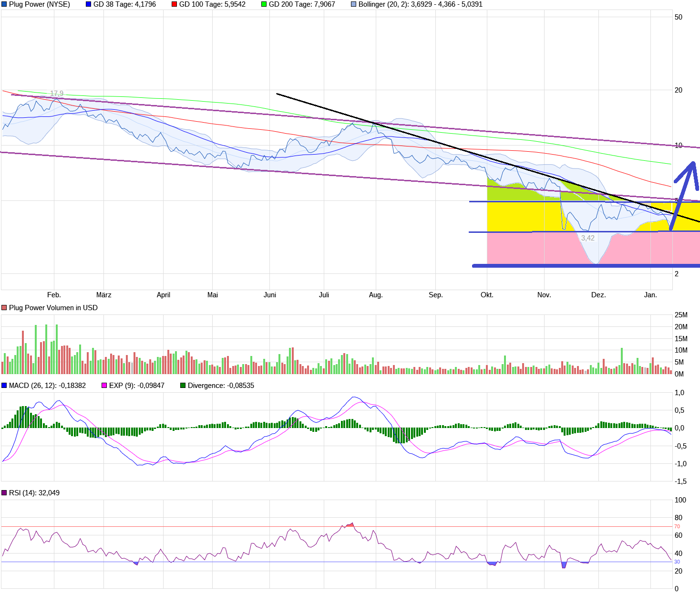Click the 'Juli' x-axis month label
Image resolution: width=700 pixels, height=596 pixels.
(324, 295)
